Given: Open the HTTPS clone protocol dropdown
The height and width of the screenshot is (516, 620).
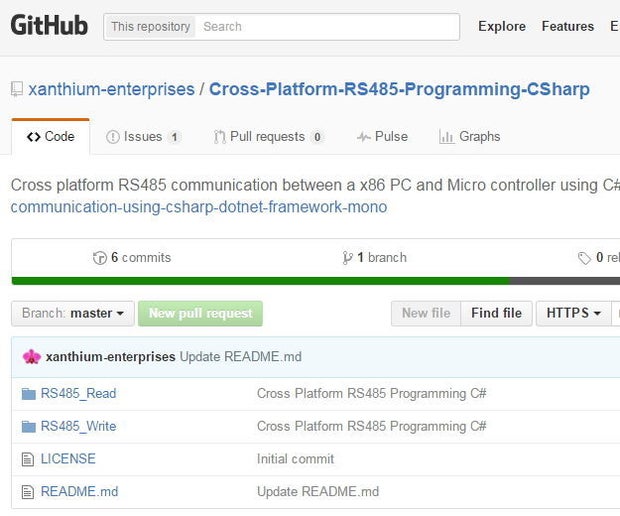Looking at the screenshot, I should coord(573,314).
